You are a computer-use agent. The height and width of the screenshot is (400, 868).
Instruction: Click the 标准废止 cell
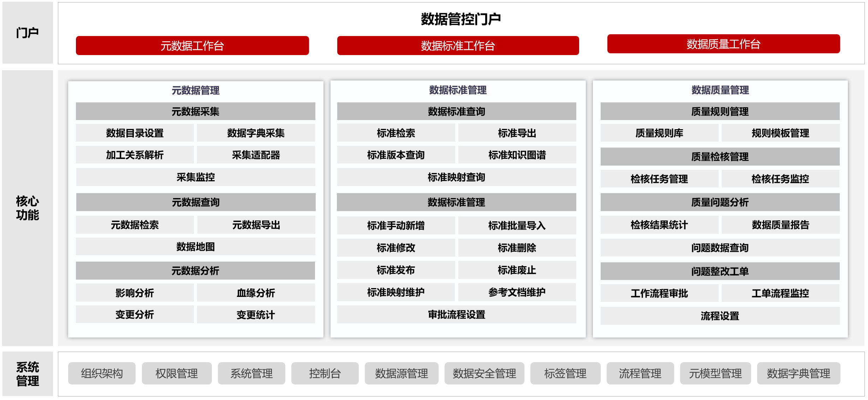point(517,270)
